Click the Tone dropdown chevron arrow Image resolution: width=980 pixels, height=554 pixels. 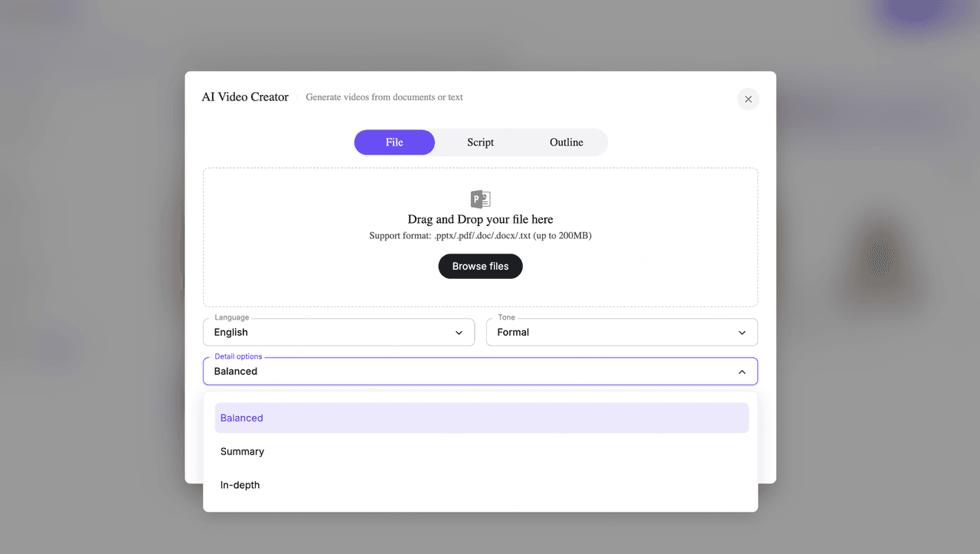click(741, 333)
